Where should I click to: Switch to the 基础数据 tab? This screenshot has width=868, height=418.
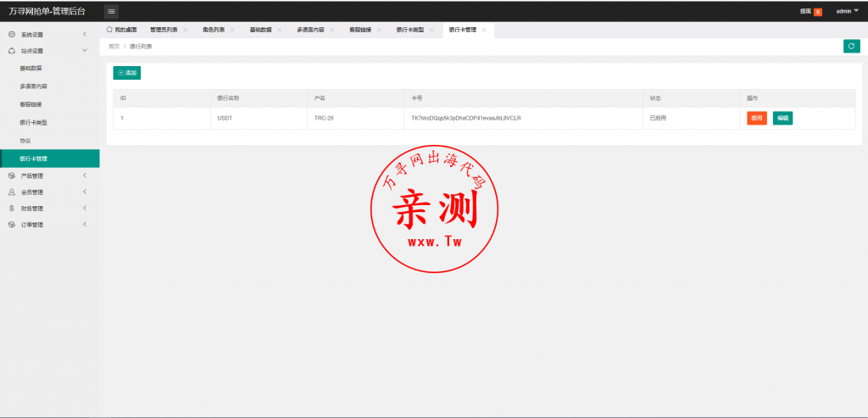[x=260, y=30]
